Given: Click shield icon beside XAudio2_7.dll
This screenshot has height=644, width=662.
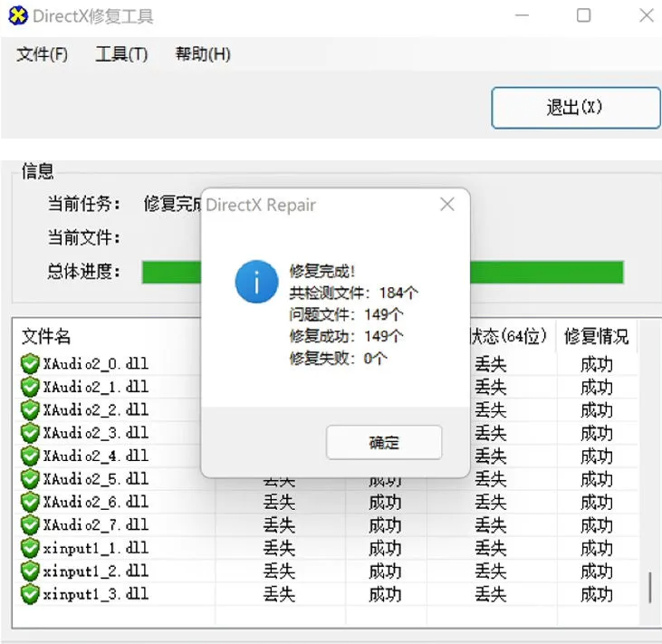Looking at the screenshot, I should (30, 525).
